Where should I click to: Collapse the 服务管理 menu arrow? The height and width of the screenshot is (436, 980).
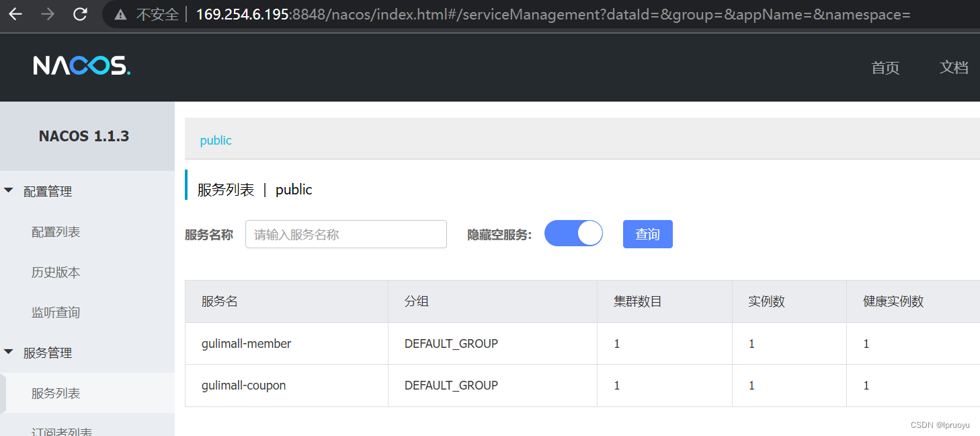point(9,352)
